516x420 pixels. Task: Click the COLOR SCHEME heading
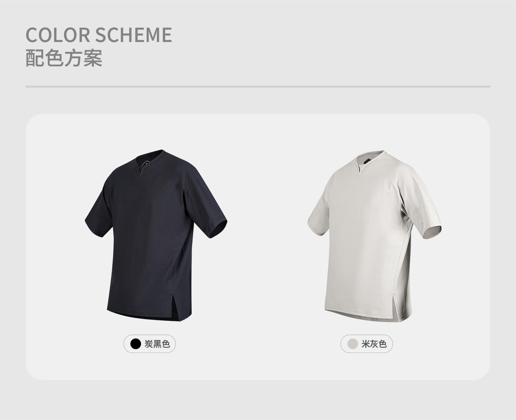pyautogui.click(x=99, y=35)
